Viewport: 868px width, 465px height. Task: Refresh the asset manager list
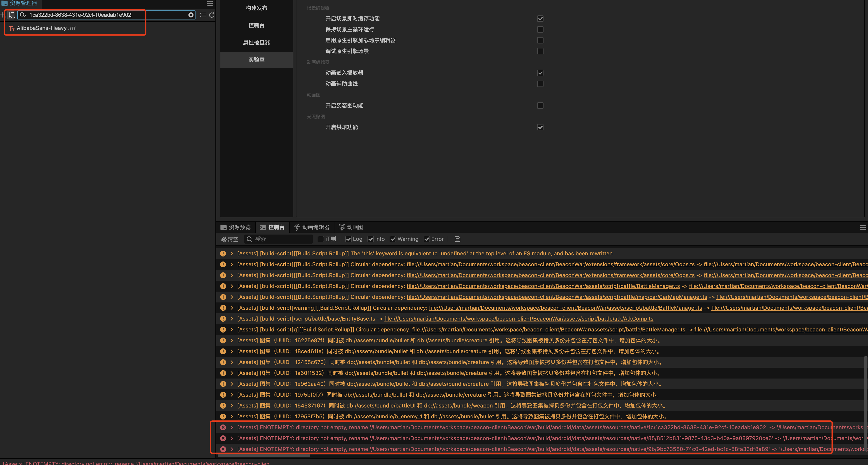click(x=212, y=15)
